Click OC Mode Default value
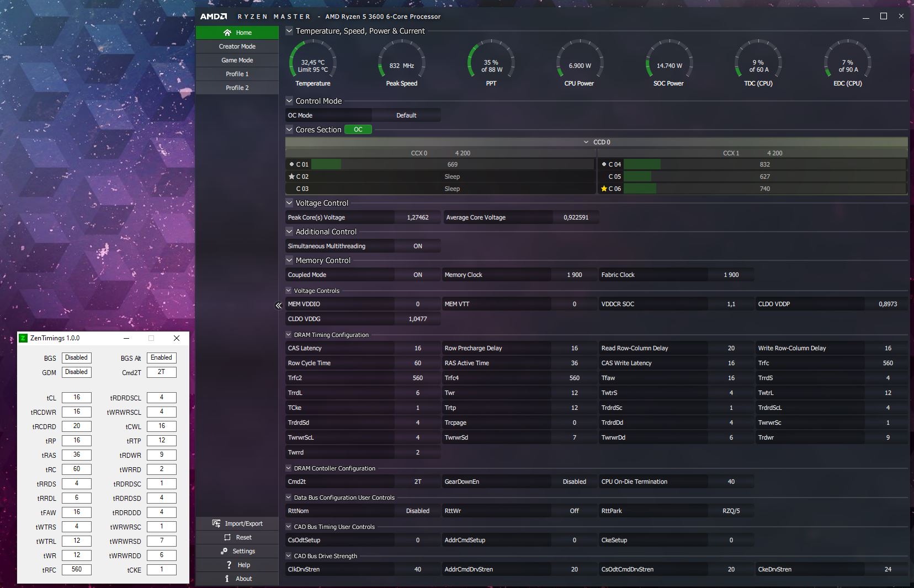This screenshot has width=914, height=588. 406,115
